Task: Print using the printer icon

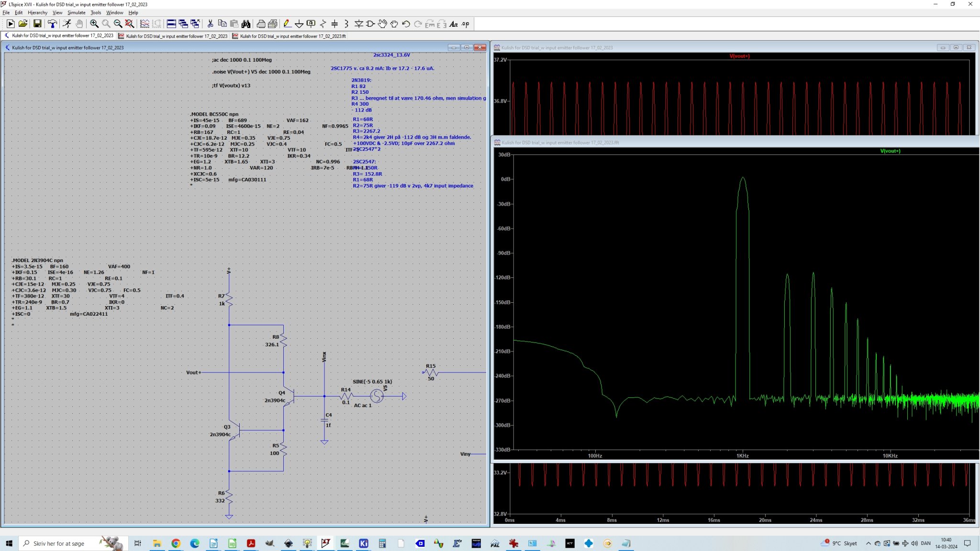Action: (x=261, y=24)
